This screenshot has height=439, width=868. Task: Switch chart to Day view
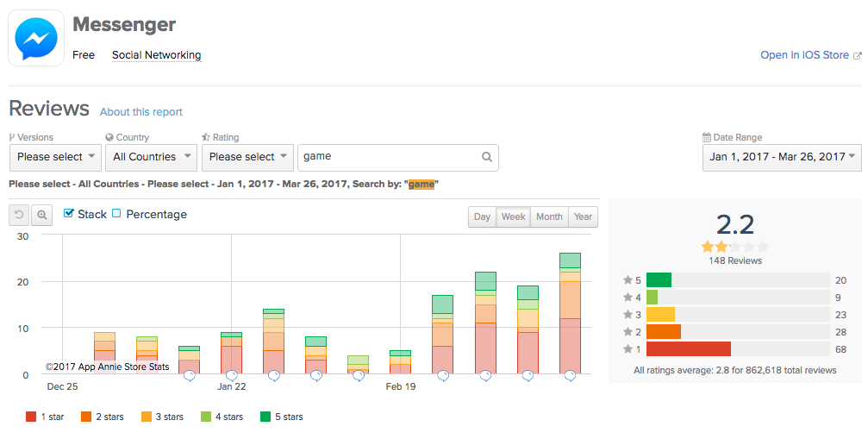coord(482,217)
